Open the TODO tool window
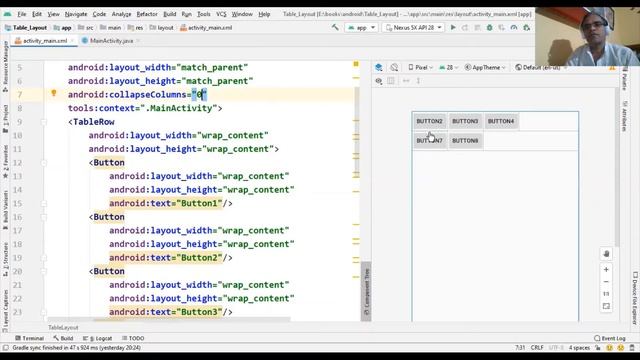Screen dimensions: 640x360 pos(133,338)
